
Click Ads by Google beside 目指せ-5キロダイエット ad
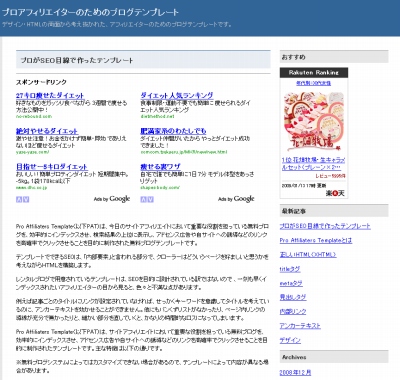coord(112,199)
